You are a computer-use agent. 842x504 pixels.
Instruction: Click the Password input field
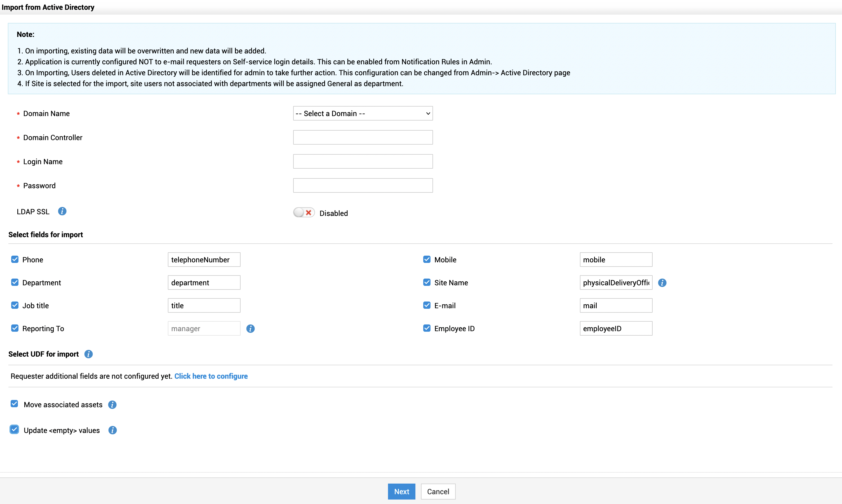[363, 186]
